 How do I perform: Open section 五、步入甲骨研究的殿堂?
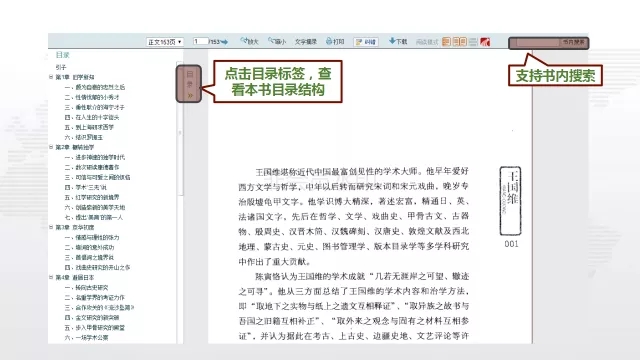point(95,327)
